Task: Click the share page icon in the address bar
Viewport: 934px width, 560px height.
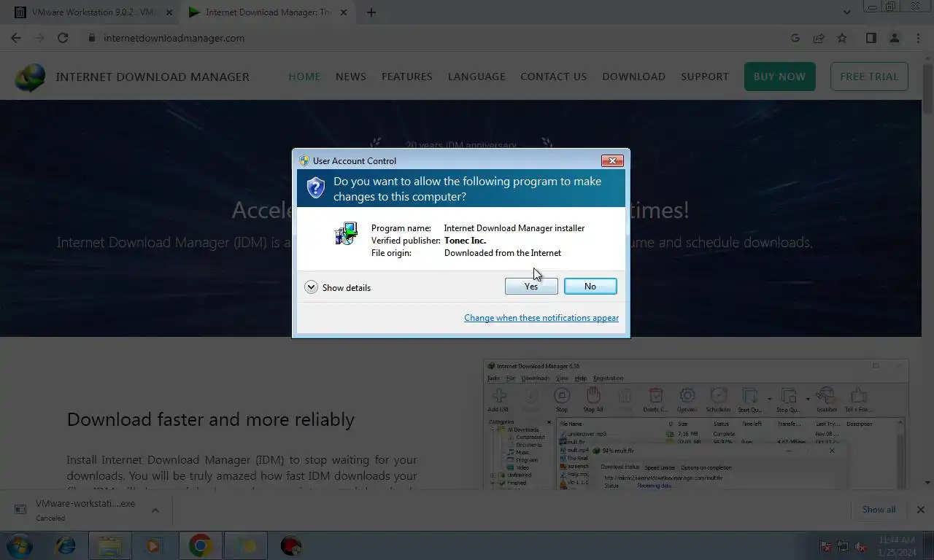Action: click(819, 38)
